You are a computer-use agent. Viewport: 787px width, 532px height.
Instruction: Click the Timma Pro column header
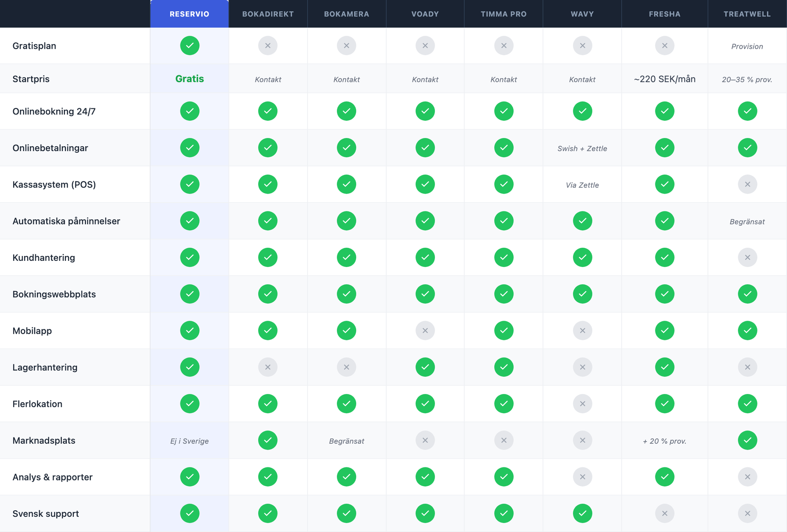(x=503, y=14)
